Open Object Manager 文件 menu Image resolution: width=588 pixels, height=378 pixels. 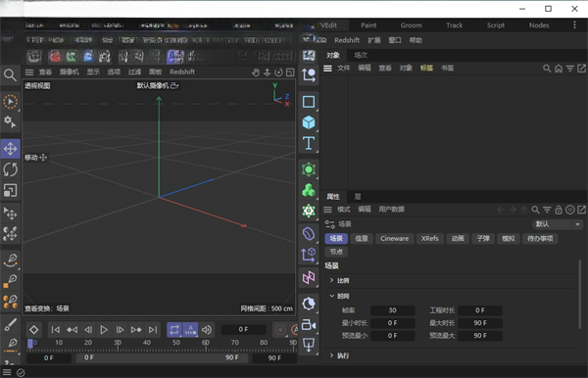point(344,69)
